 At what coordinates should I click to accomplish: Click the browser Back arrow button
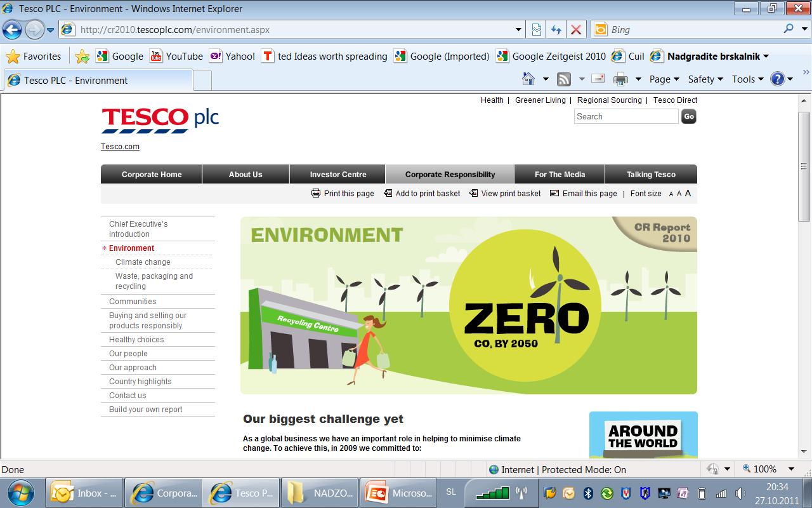point(12,29)
